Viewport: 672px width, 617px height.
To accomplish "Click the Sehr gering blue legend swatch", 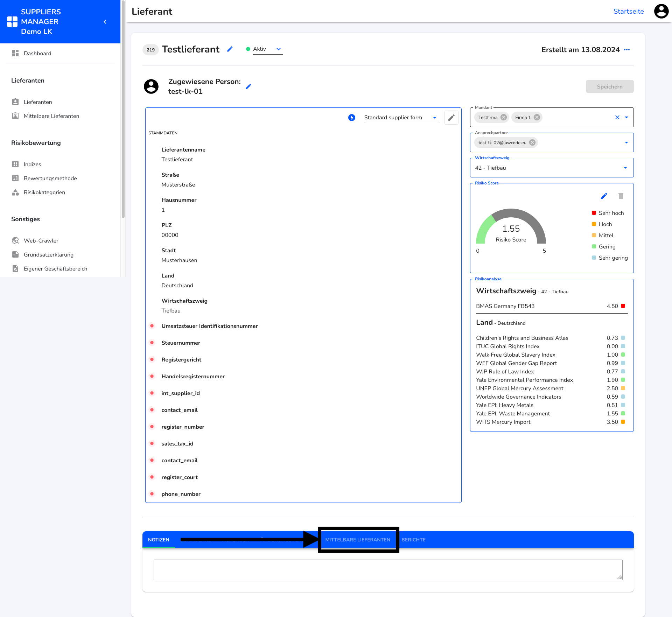I will [594, 258].
